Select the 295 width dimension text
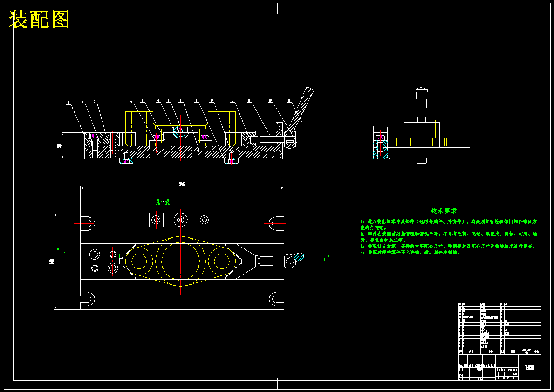Viewport: 554px width, 392px height. pyautogui.click(x=182, y=185)
